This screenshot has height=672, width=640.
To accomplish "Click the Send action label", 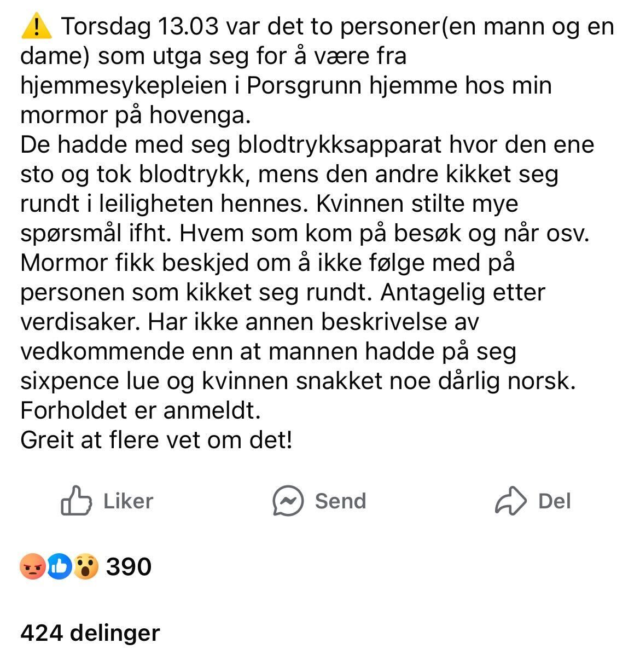I will (339, 500).
